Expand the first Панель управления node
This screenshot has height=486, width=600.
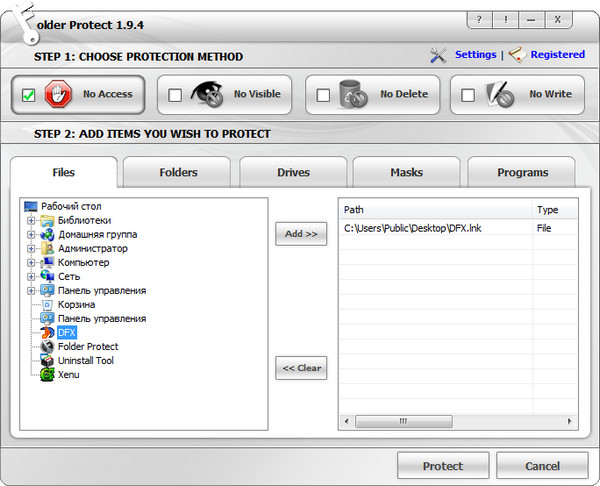point(31,291)
